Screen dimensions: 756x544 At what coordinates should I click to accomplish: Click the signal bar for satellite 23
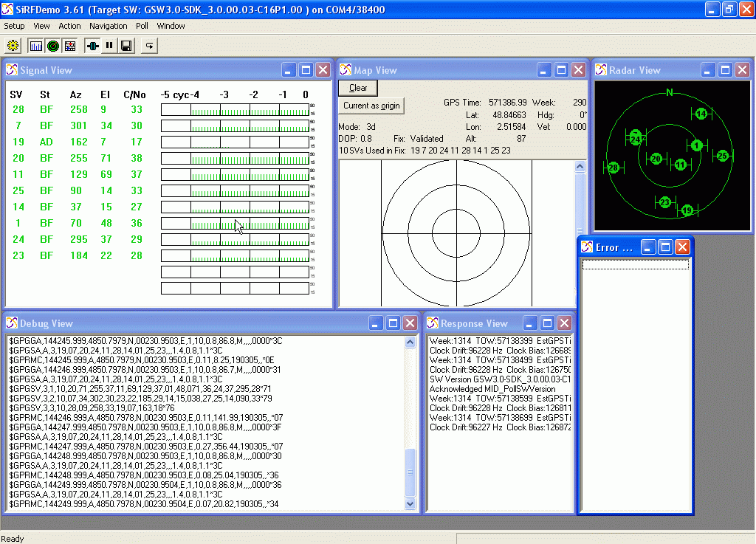click(235, 256)
